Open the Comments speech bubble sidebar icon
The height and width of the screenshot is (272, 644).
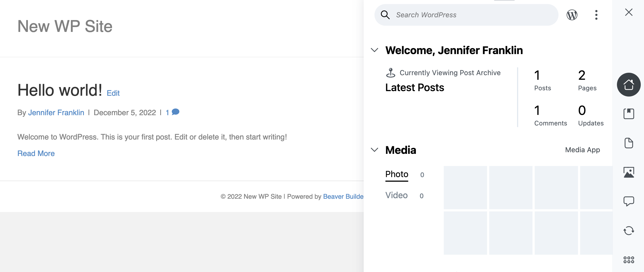click(629, 201)
